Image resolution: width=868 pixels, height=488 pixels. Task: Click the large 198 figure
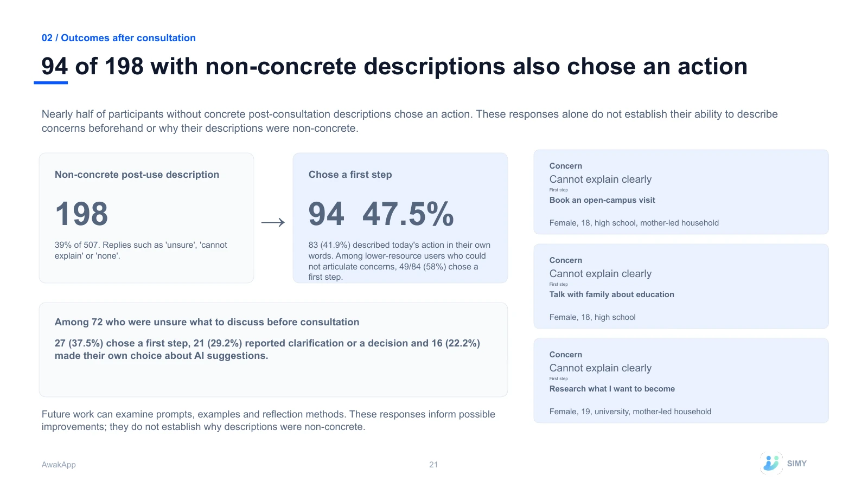click(x=82, y=214)
